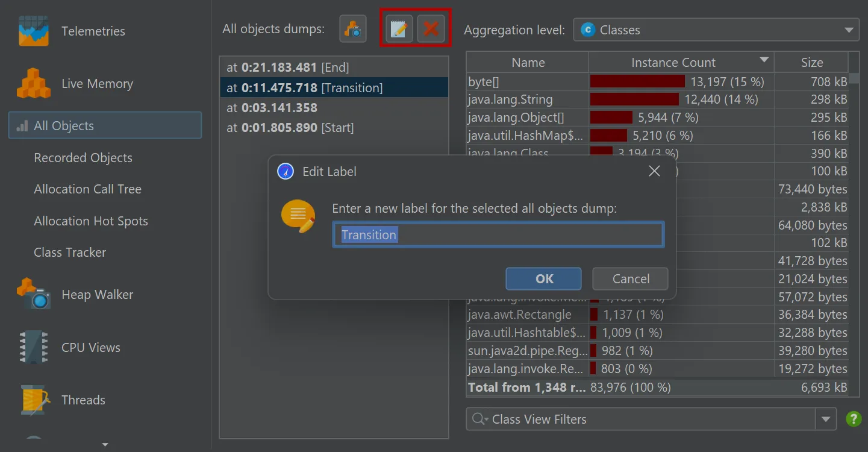
Task: Open the Aggregation level dropdown
Action: pyautogui.click(x=716, y=30)
